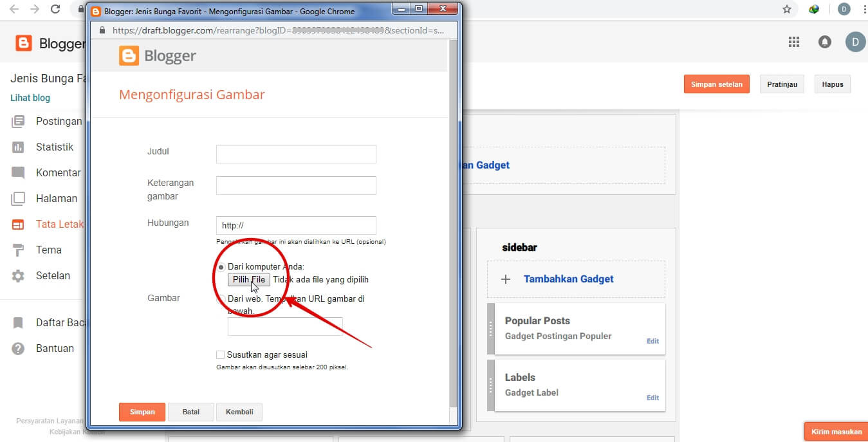
Task: Click the Bantuan question mark icon
Action: [18, 348]
